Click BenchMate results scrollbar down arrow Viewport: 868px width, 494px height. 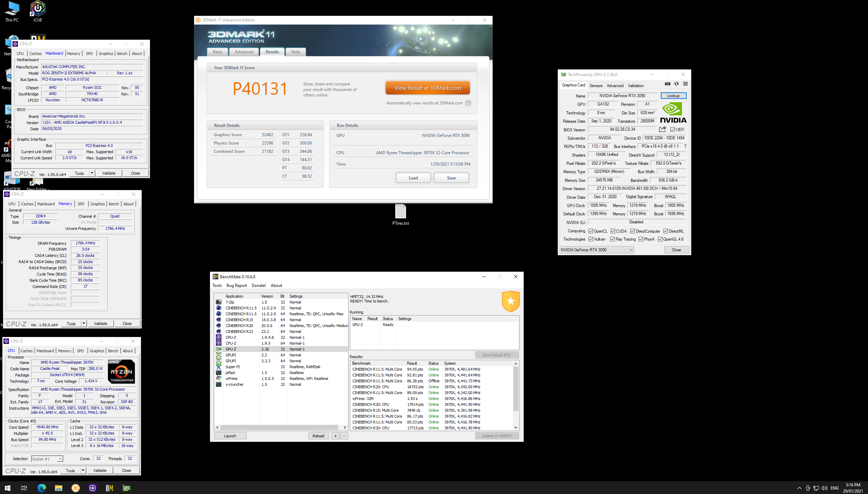pyautogui.click(x=516, y=428)
